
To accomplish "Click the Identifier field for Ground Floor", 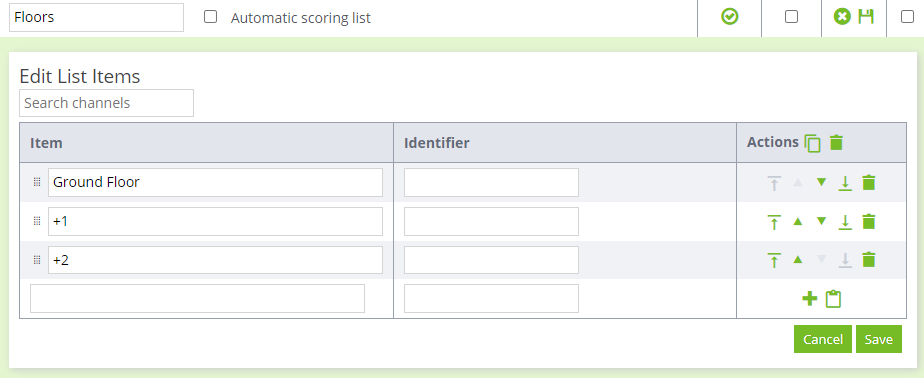I will point(491,182).
